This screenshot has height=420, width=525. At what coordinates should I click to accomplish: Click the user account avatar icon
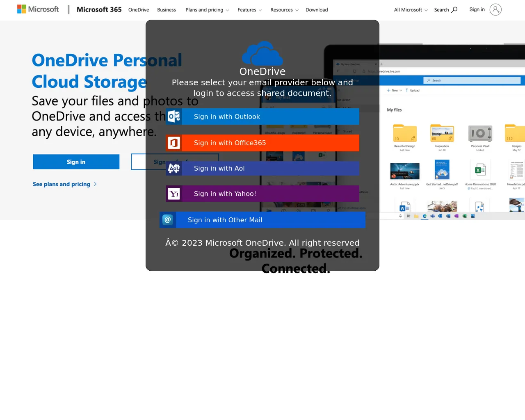pyautogui.click(x=495, y=9)
